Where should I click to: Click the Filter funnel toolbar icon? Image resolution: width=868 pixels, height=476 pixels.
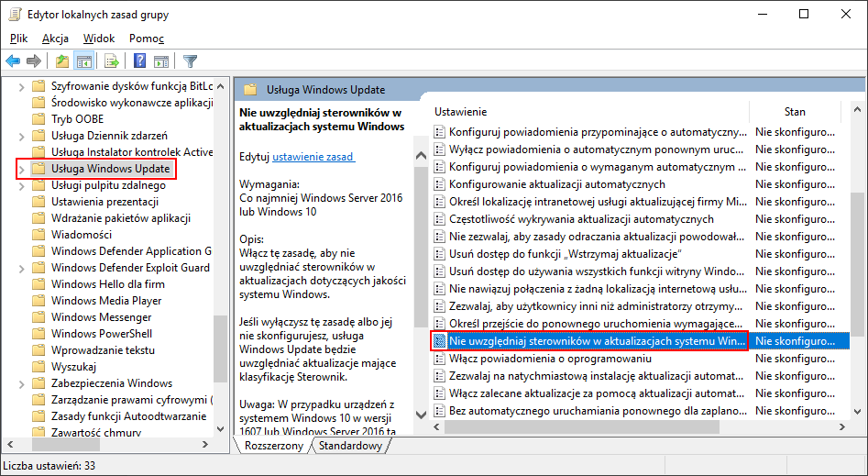(190, 61)
